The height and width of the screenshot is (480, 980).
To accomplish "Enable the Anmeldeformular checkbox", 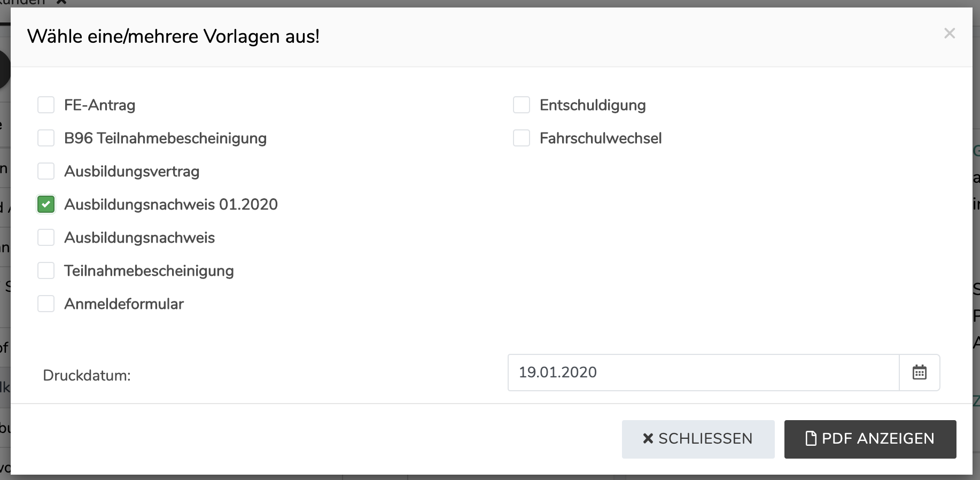I will tap(46, 304).
